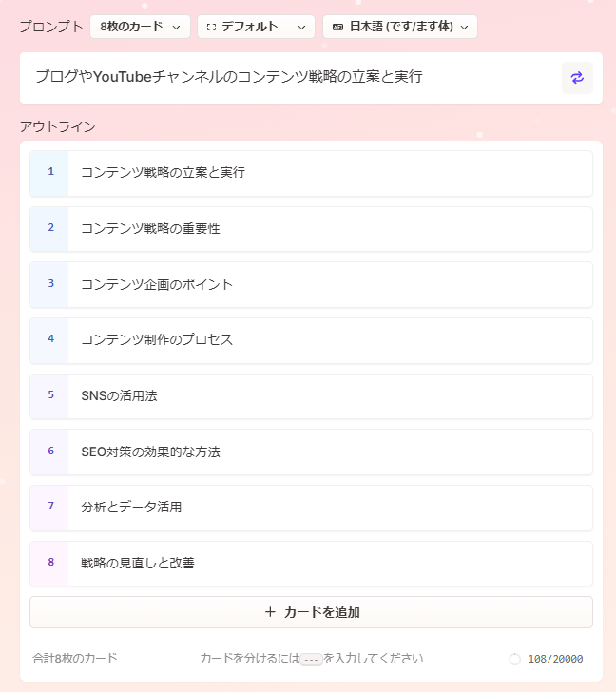616x692 pixels.
Task: Click the language icon beside 日本語
Action: click(337, 28)
